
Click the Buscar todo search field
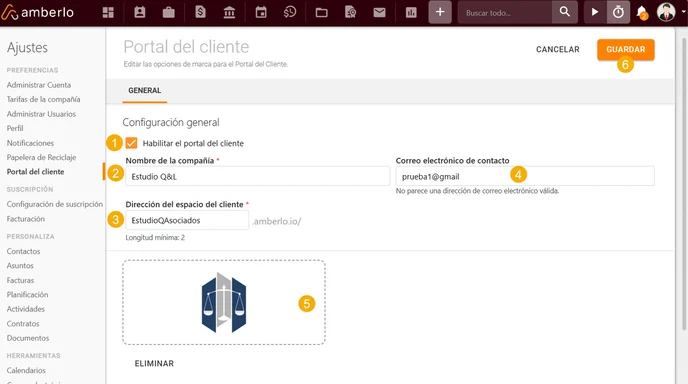click(x=505, y=12)
